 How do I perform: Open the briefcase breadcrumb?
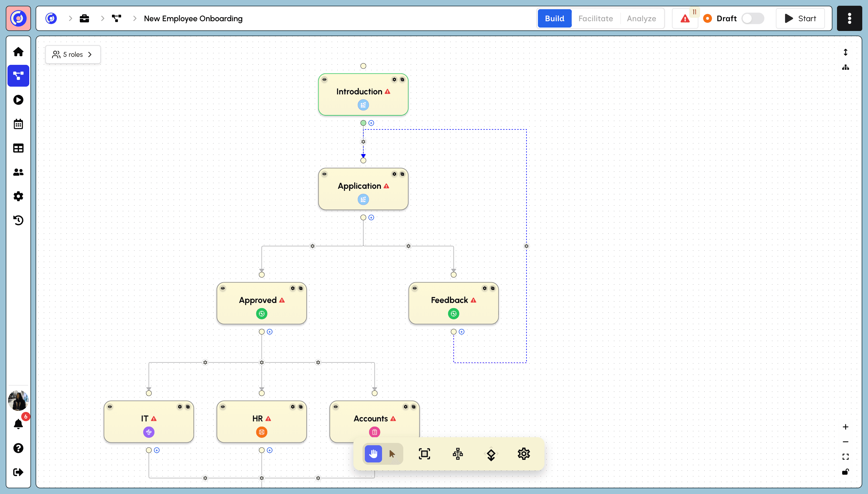[x=84, y=18]
